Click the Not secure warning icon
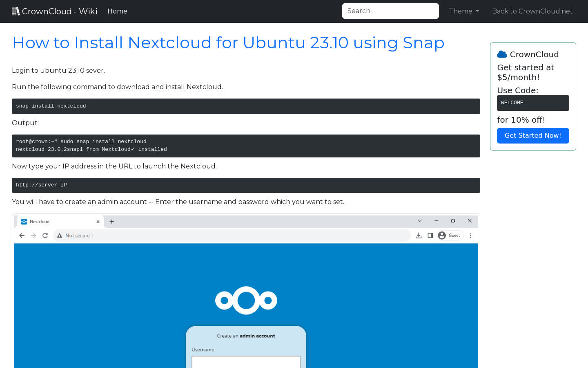Viewport: 588px width, 368px height. pos(59,236)
